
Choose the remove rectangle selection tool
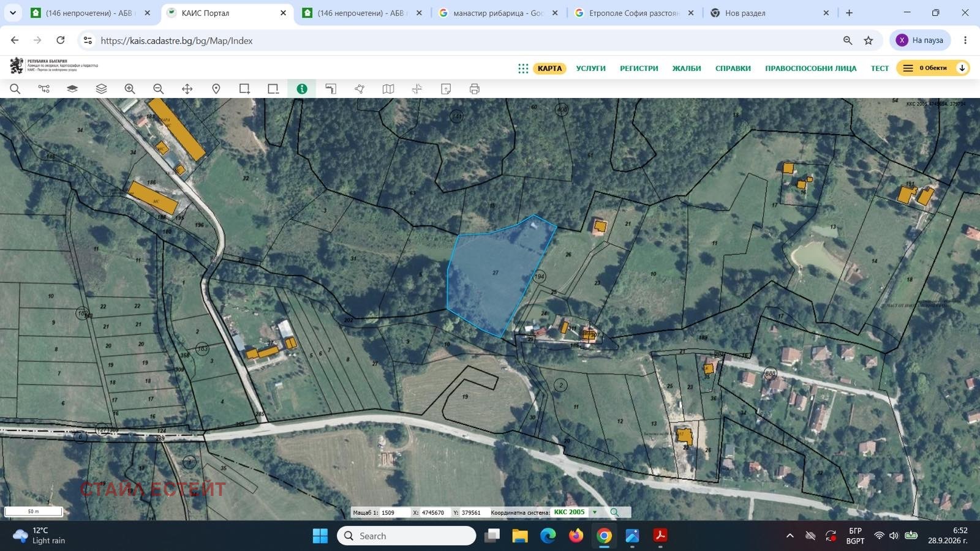pos(273,89)
